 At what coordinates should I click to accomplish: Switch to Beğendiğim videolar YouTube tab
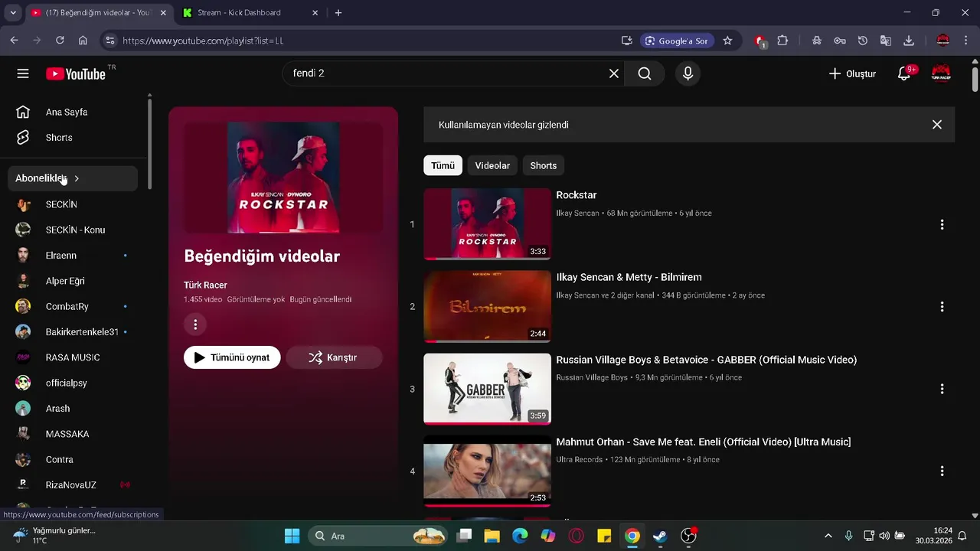[98, 12]
